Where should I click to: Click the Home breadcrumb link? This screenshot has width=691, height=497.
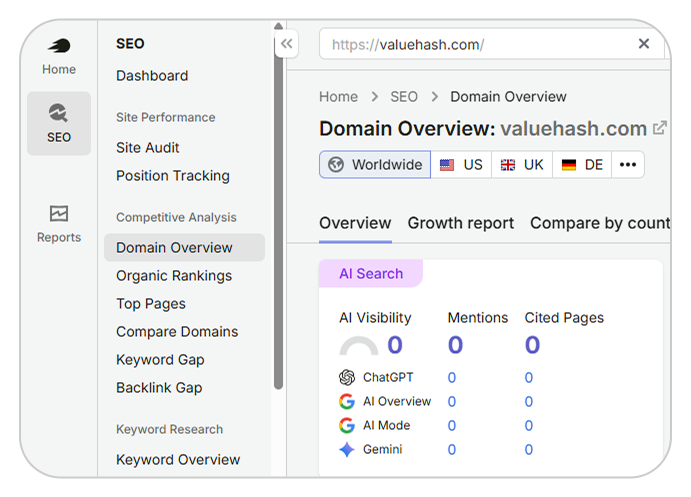[338, 96]
